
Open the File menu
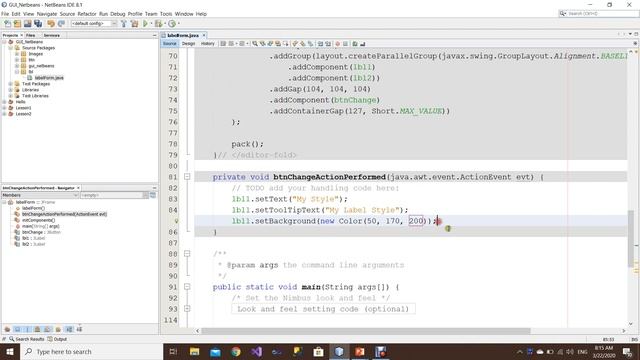(5, 13)
